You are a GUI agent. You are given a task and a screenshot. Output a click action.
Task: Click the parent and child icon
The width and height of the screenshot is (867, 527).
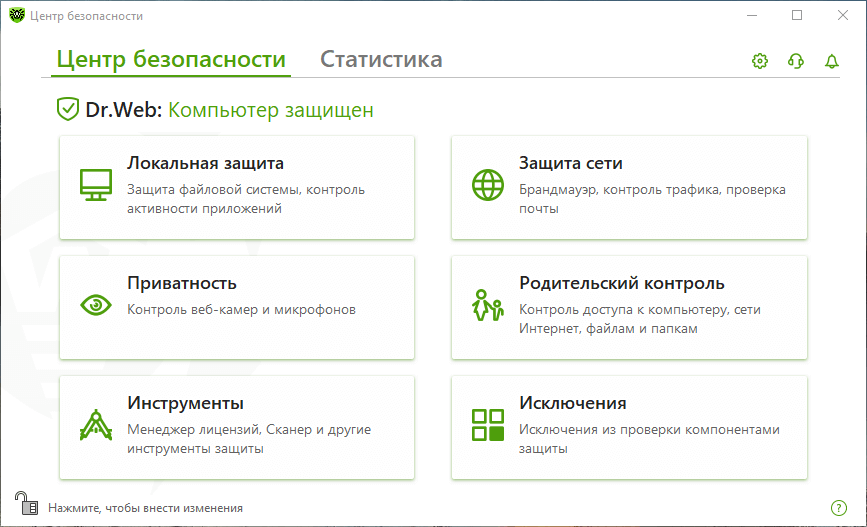pos(488,305)
